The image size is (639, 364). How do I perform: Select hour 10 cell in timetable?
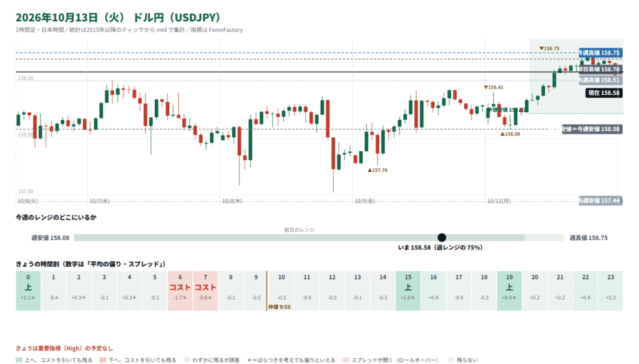pos(281,290)
